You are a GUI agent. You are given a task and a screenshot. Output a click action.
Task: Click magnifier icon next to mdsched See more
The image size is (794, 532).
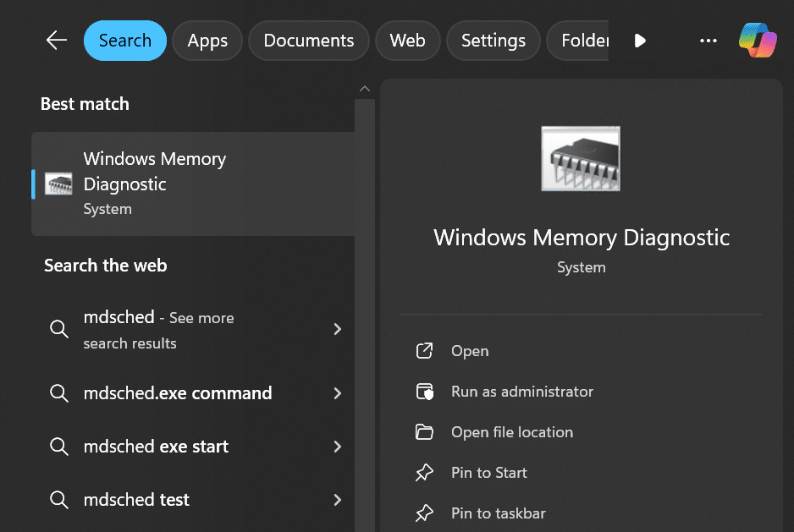point(58,329)
